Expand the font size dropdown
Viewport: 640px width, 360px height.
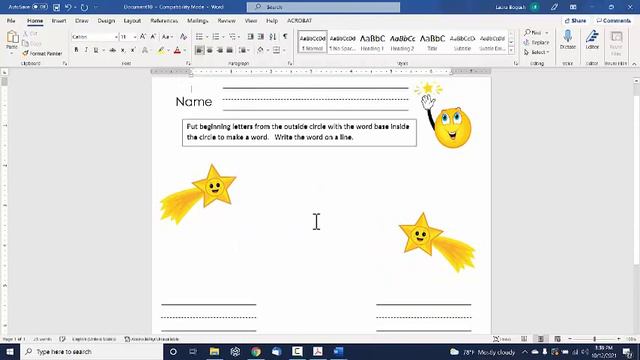(135, 37)
